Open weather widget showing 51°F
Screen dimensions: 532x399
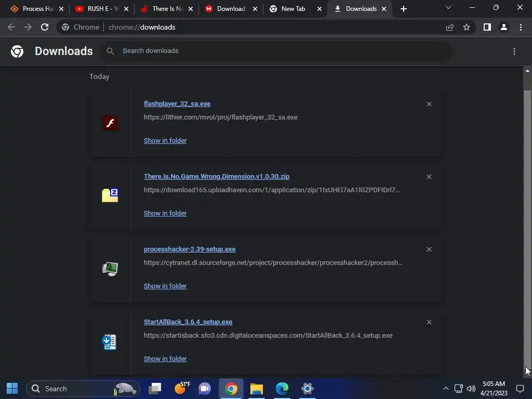[181, 388]
